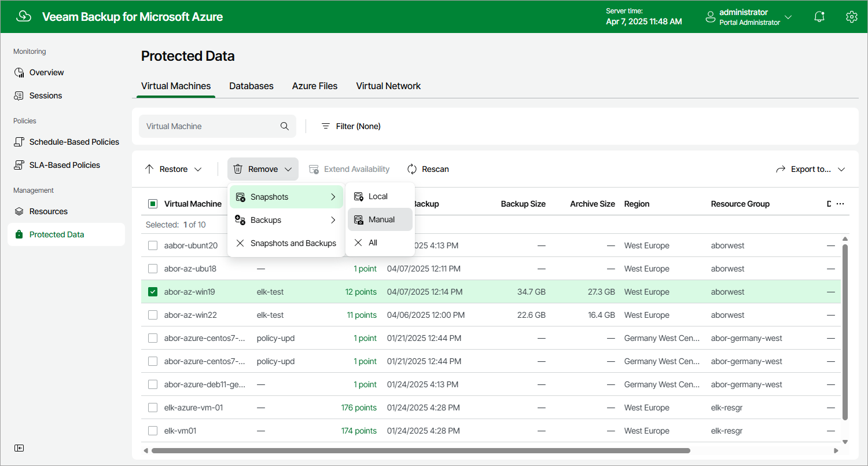Expand the Backups submenu arrow
The height and width of the screenshot is (466, 868).
pos(333,220)
